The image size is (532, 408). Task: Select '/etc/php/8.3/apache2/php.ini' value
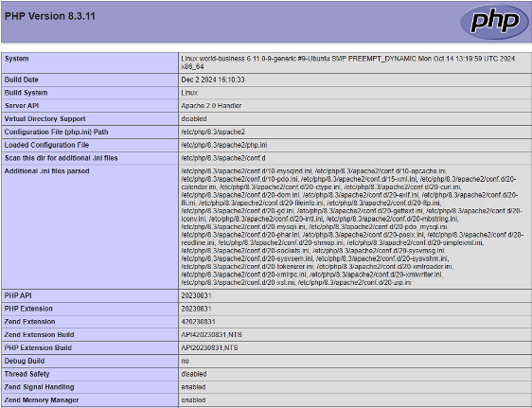tap(224, 145)
